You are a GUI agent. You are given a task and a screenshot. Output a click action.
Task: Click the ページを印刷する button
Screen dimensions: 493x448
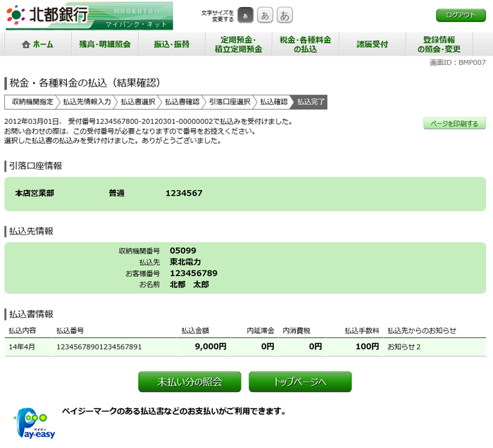coord(454,123)
